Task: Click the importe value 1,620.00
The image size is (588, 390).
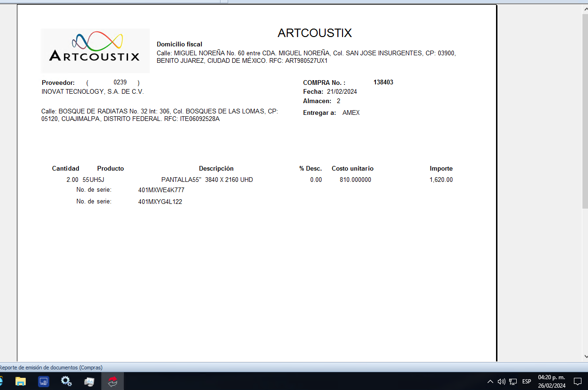Action: [x=441, y=180]
